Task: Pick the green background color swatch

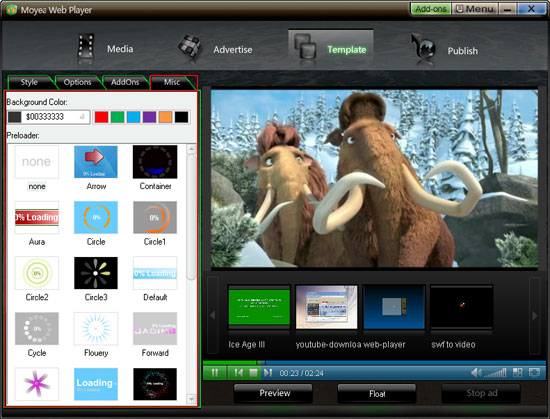Action: tap(118, 117)
